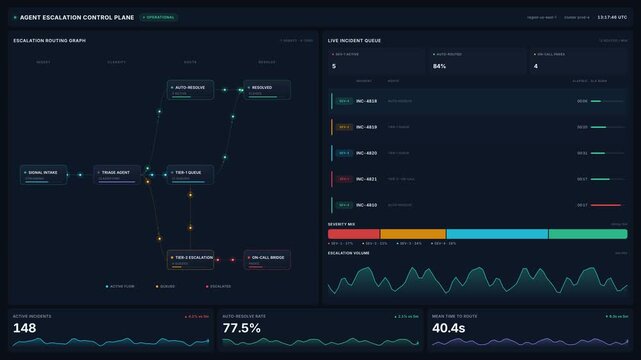The height and width of the screenshot is (360, 641).
Task: Select the orange segment of severity mix bar
Action: [413, 234]
